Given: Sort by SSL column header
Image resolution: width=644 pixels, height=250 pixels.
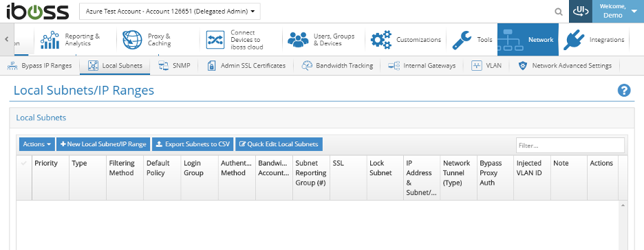Looking at the screenshot, I should click(348, 177).
